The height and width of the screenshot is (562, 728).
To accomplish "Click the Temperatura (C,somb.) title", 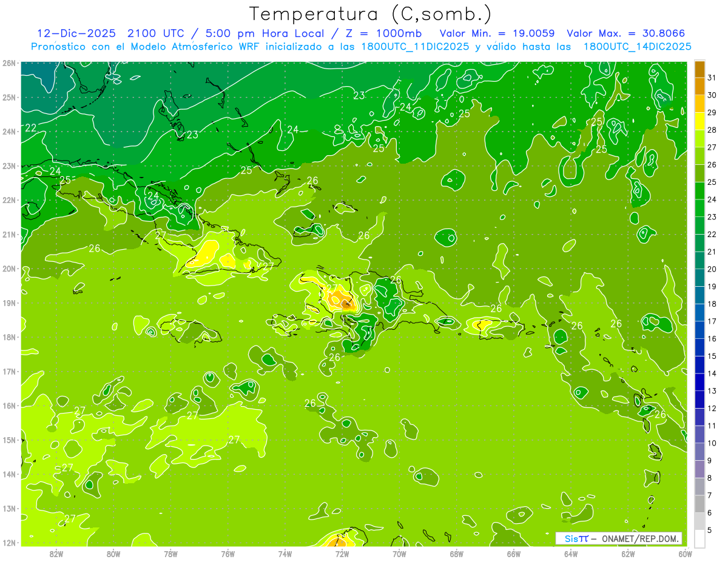I will pos(371,13).
